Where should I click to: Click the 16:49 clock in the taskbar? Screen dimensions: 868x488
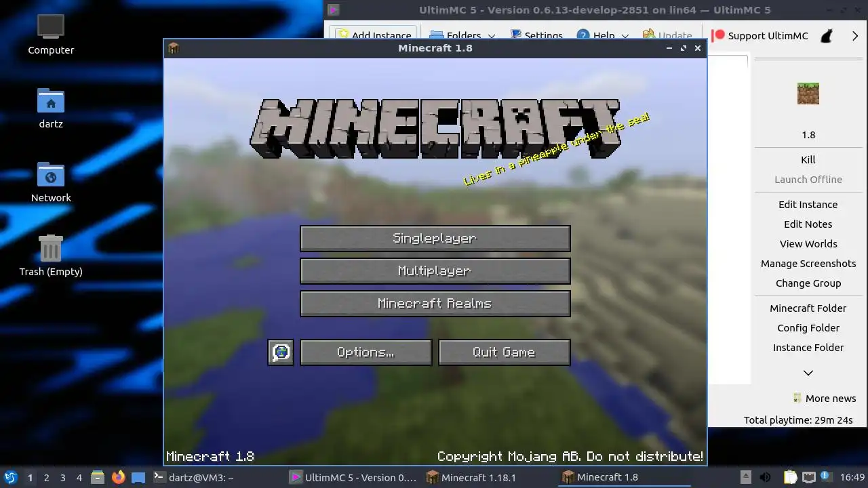point(852,477)
